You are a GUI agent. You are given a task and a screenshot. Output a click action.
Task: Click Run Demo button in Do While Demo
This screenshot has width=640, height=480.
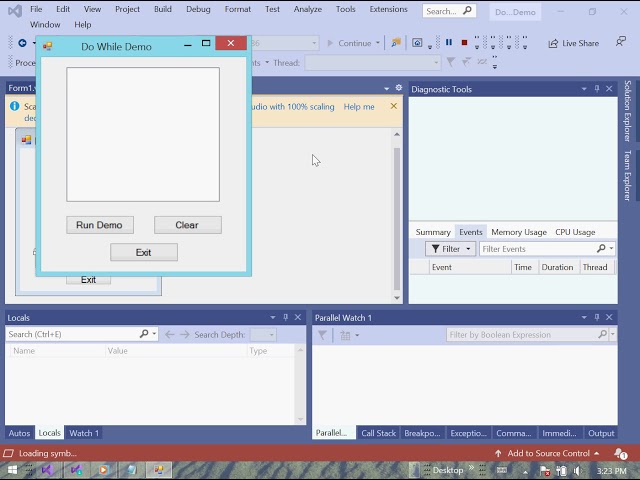(x=100, y=225)
